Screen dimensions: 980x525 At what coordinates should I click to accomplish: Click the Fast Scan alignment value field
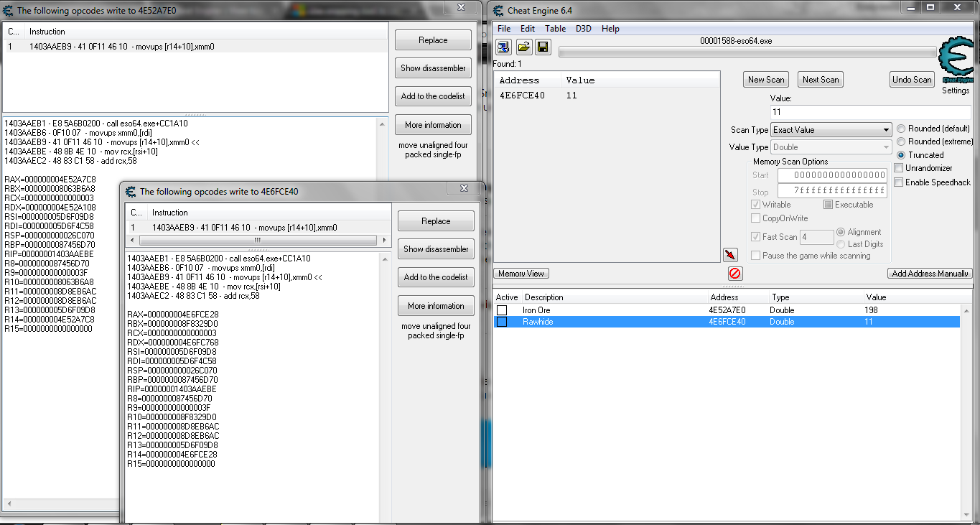(x=816, y=237)
